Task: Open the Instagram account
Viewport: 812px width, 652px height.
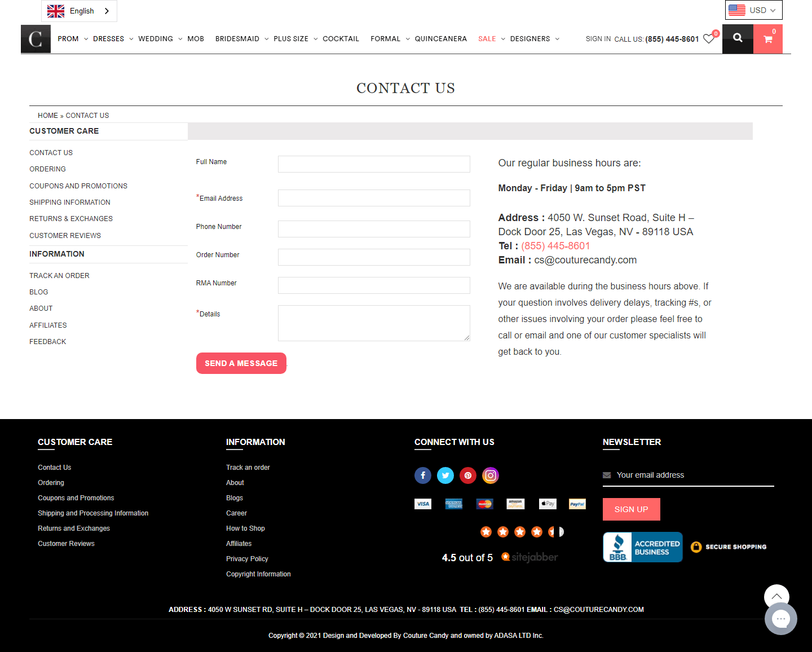Action: [x=491, y=475]
